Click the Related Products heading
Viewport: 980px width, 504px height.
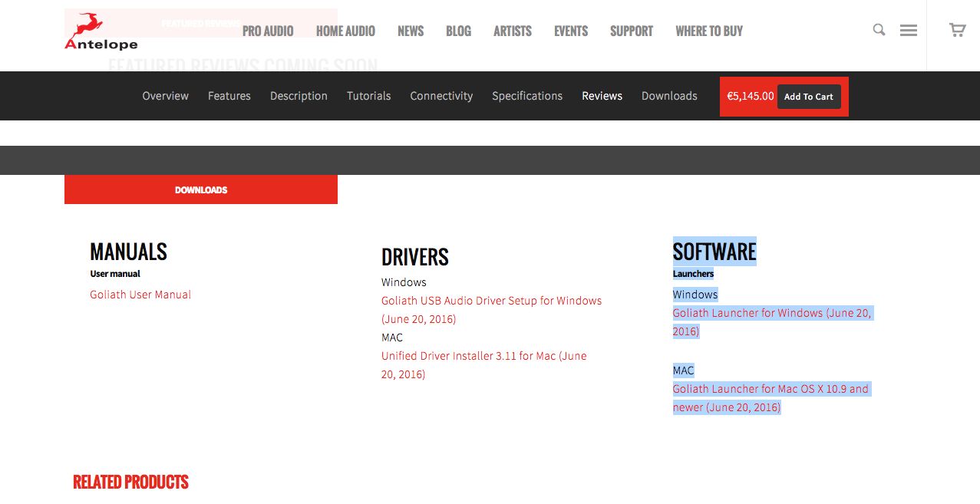point(130,482)
